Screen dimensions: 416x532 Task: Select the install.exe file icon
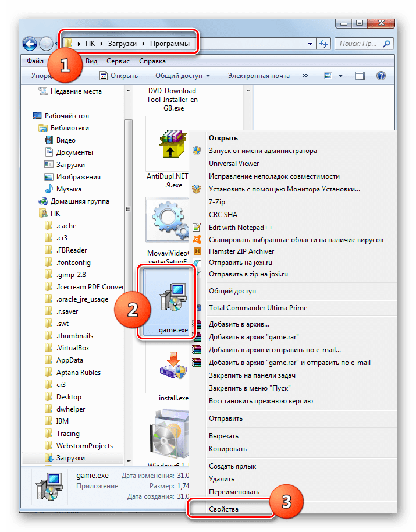pyautogui.click(x=173, y=366)
